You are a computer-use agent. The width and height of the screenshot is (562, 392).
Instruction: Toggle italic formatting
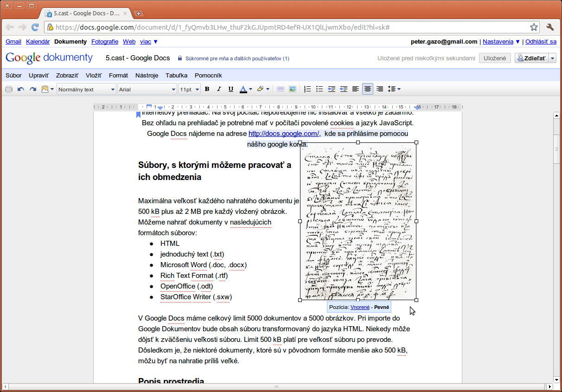(x=218, y=89)
